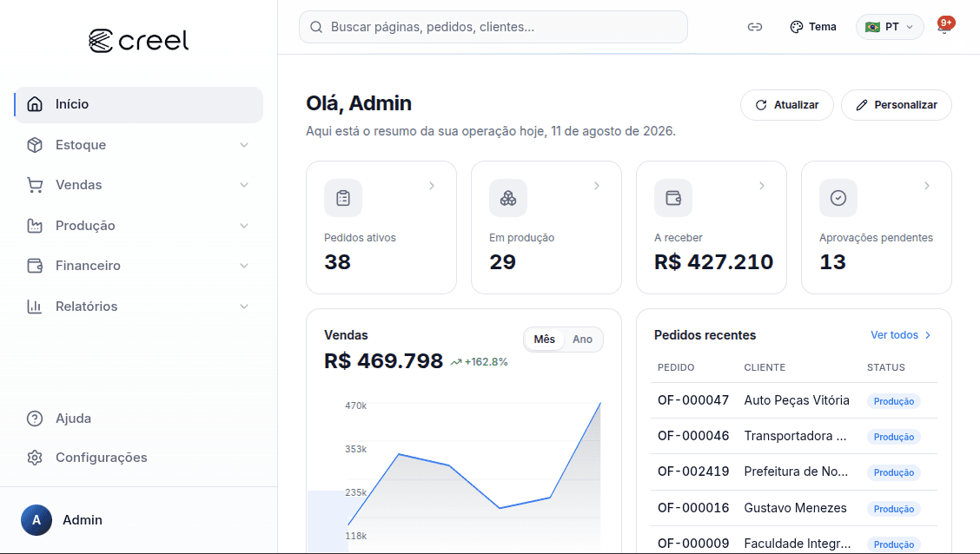The width and height of the screenshot is (980, 554).
Task: Open order OF-000009
Action: point(693,544)
